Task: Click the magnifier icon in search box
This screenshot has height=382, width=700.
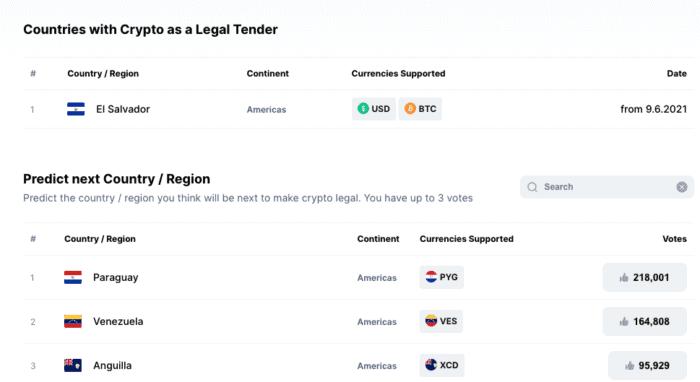Action: click(533, 187)
